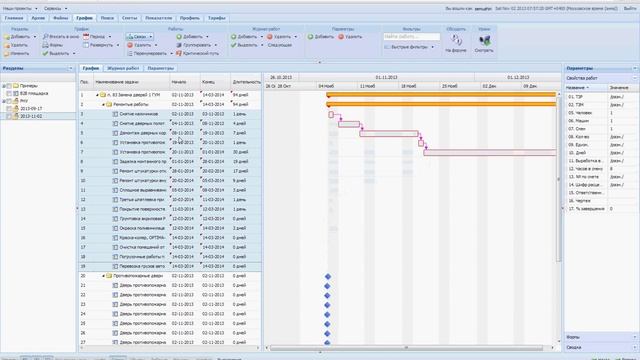Tick the 828 площадка checkbox

point(9,93)
